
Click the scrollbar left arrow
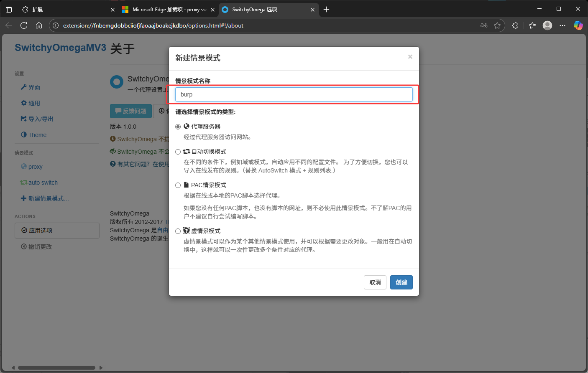pos(13,368)
